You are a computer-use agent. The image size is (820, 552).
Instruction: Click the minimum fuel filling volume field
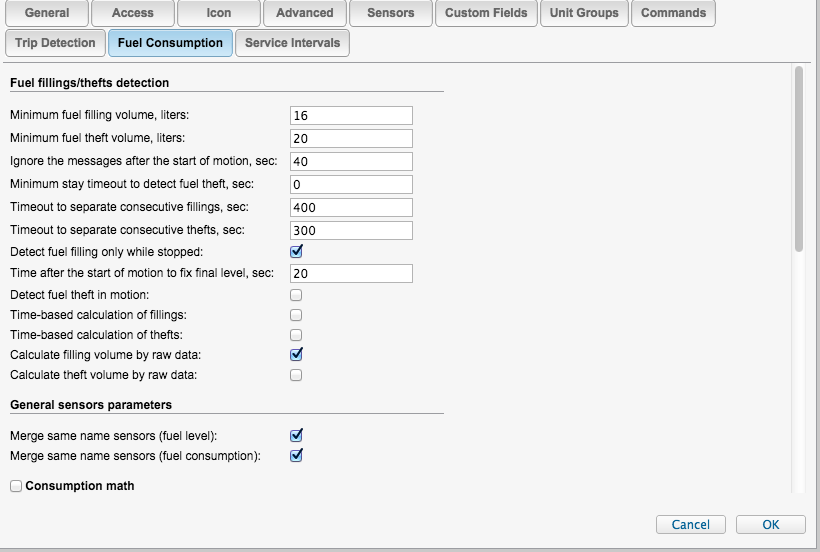coord(351,116)
